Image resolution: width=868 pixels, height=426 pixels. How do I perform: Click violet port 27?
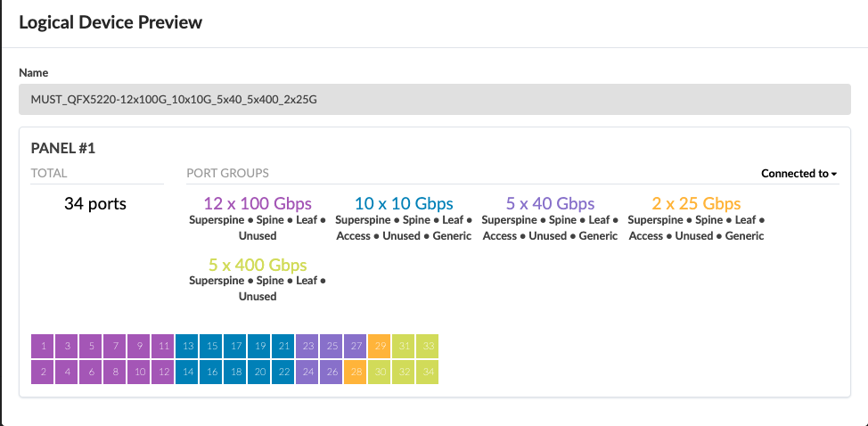point(356,347)
